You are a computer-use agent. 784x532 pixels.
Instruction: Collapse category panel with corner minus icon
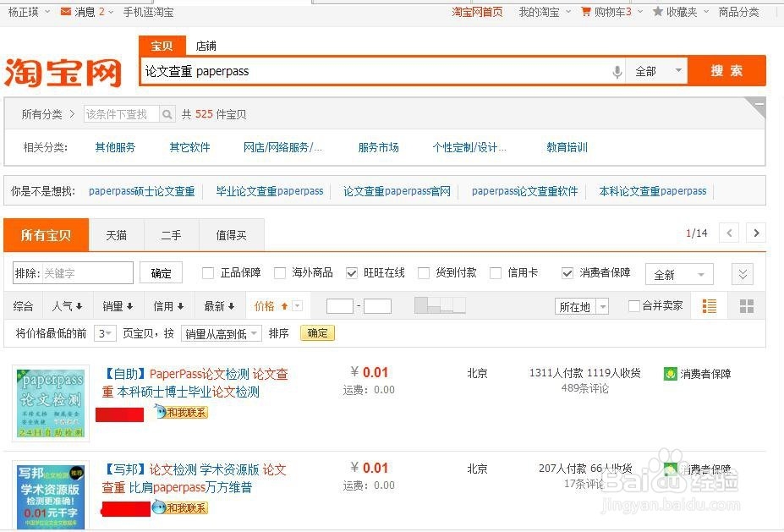(x=759, y=105)
